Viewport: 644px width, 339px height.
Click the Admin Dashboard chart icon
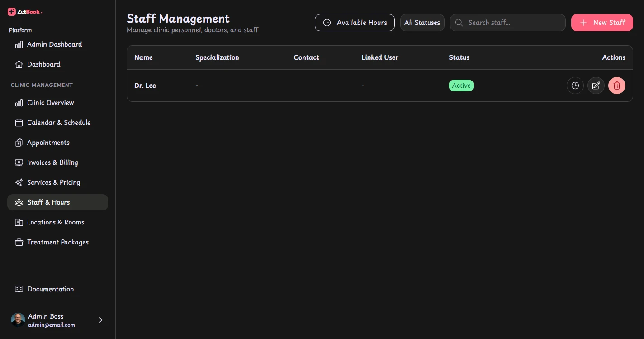coord(19,44)
